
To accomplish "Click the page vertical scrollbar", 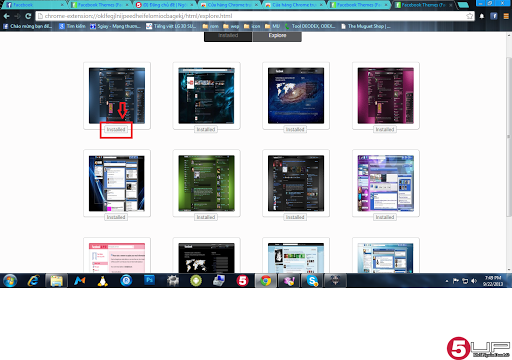I will click(509, 137).
